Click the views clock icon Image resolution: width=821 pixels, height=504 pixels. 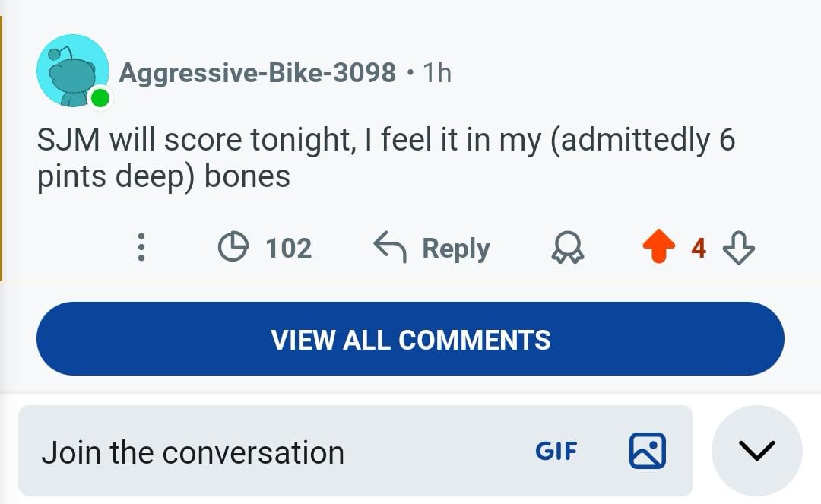pyautogui.click(x=233, y=248)
